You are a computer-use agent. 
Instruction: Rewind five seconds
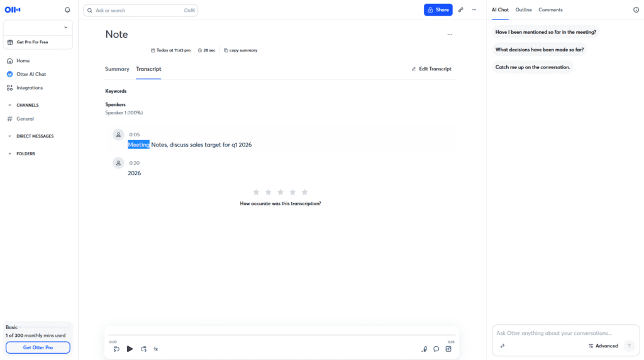(x=116, y=349)
